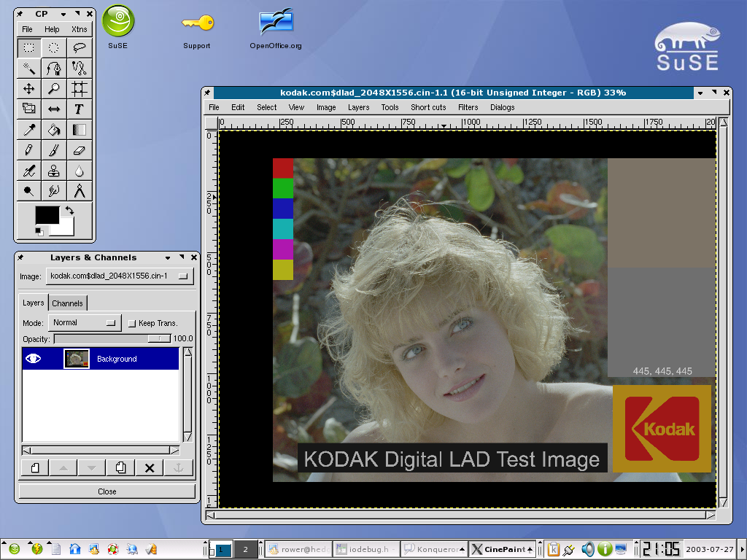The width and height of the screenshot is (747, 560).
Task: Swap foreground and background colors
Action: pyautogui.click(x=70, y=210)
